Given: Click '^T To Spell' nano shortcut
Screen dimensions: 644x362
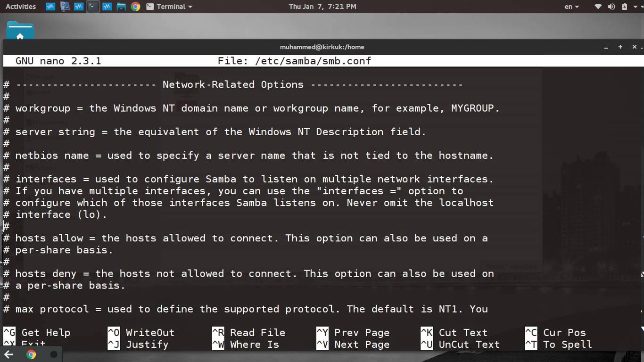Looking at the screenshot, I should [x=558, y=345].
